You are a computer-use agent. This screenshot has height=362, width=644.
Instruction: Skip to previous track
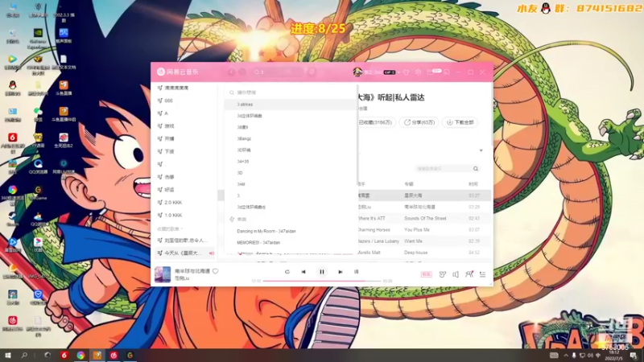[303, 272]
